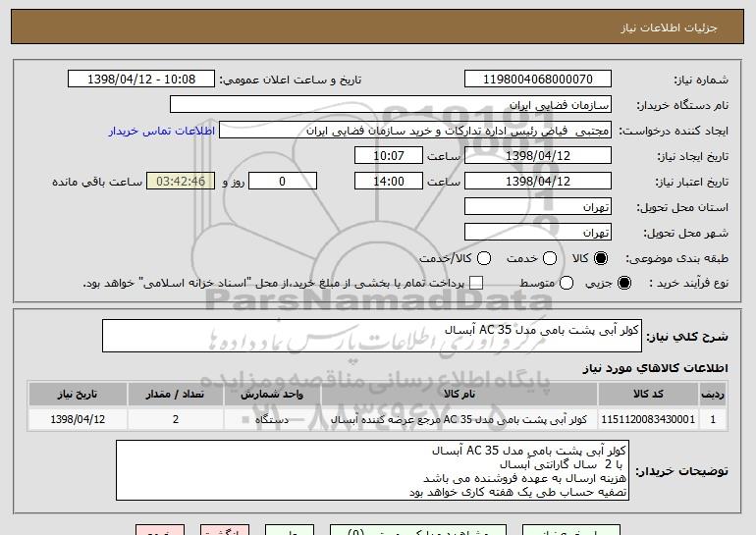756x535 pixels.
Task: Click the validity time field 14:00
Action: 389,182
